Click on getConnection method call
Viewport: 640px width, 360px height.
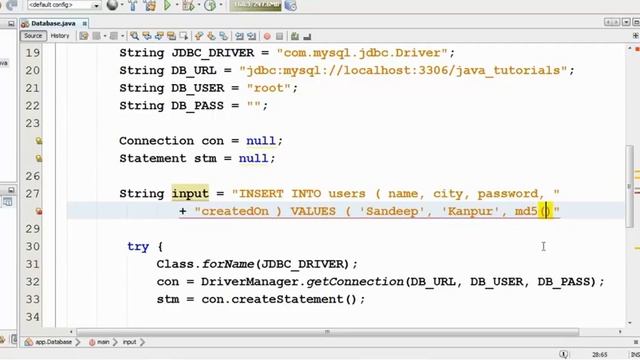[x=355, y=282]
